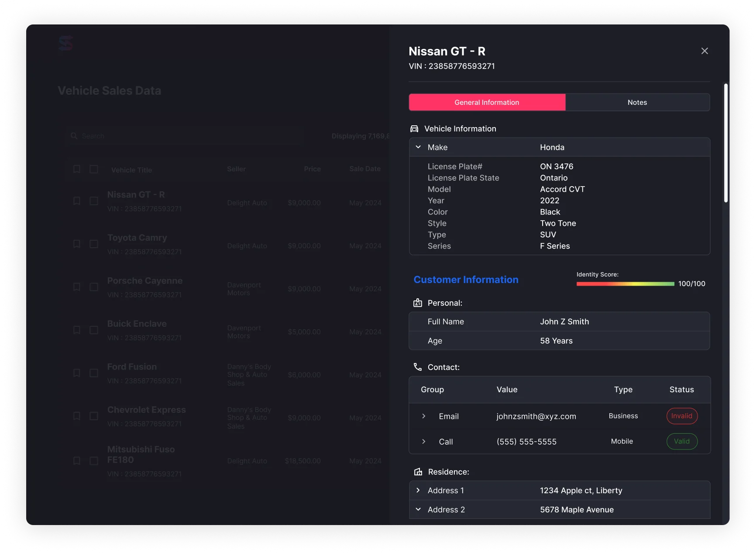Collapse Address 2 row
This screenshot has height=553, width=756.
[418, 509]
